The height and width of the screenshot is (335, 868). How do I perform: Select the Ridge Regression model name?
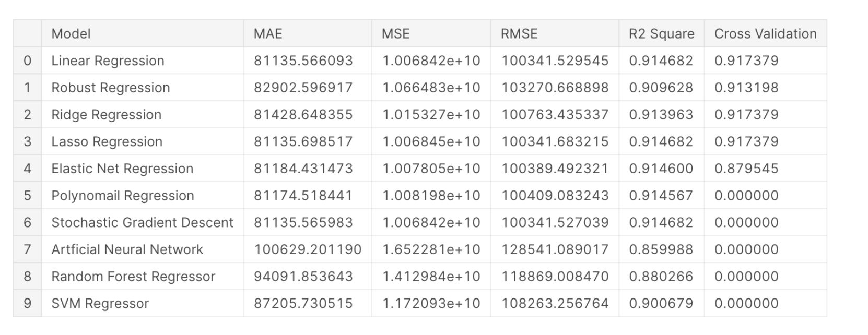click(x=107, y=115)
